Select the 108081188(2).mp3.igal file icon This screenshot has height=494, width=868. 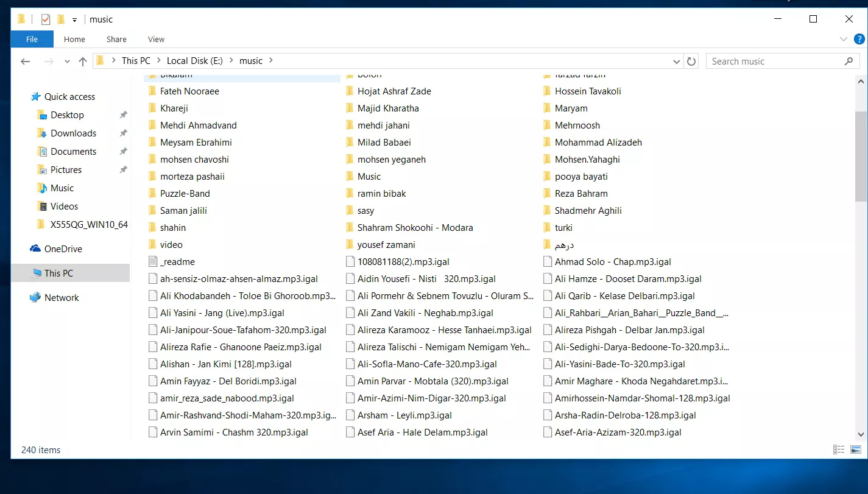pyautogui.click(x=350, y=261)
